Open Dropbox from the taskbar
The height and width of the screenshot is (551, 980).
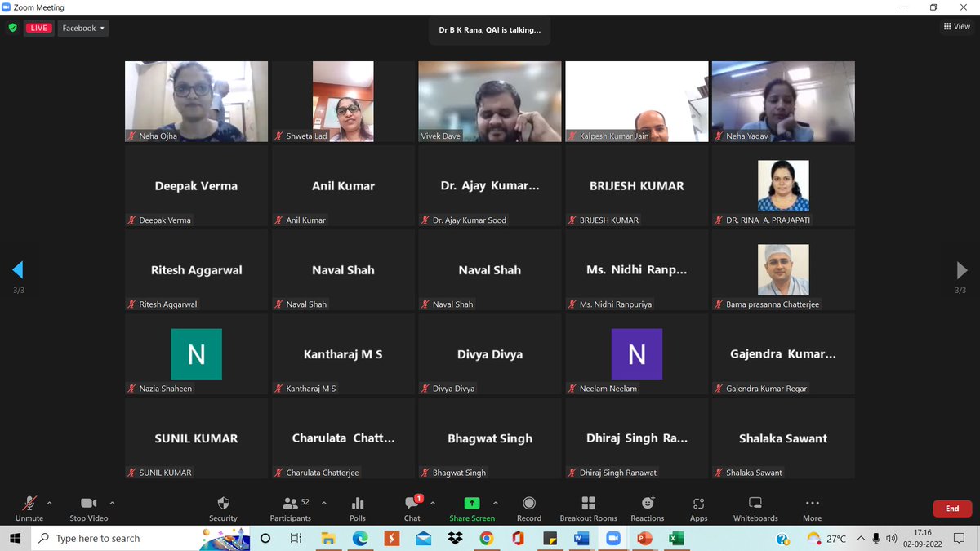click(455, 539)
